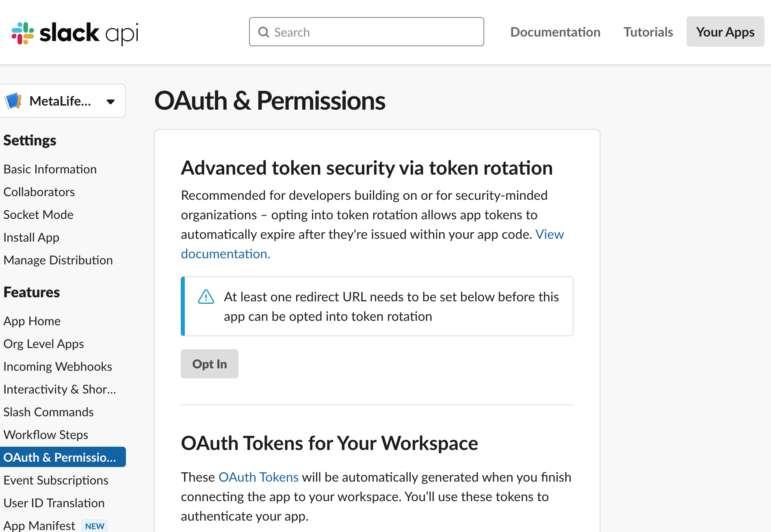The width and height of the screenshot is (771, 532).
Task: Open the Your Apps page
Action: pos(725,32)
